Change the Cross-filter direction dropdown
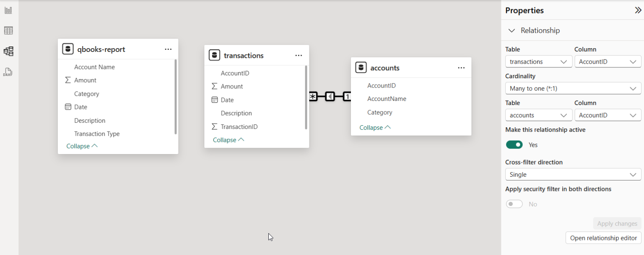Viewport: 644px width, 255px height. pos(573,174)
